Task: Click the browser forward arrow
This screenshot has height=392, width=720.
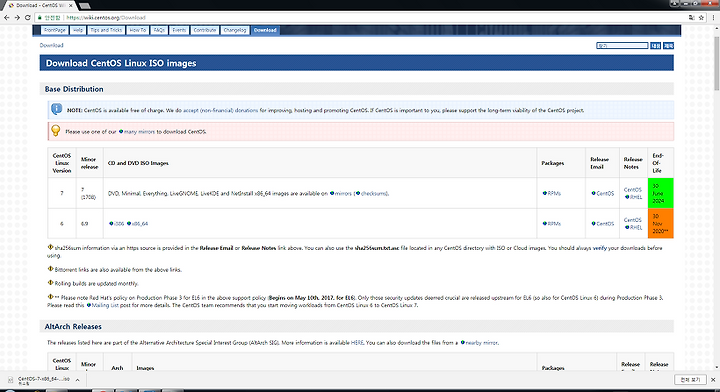Action: pos(17,17)
